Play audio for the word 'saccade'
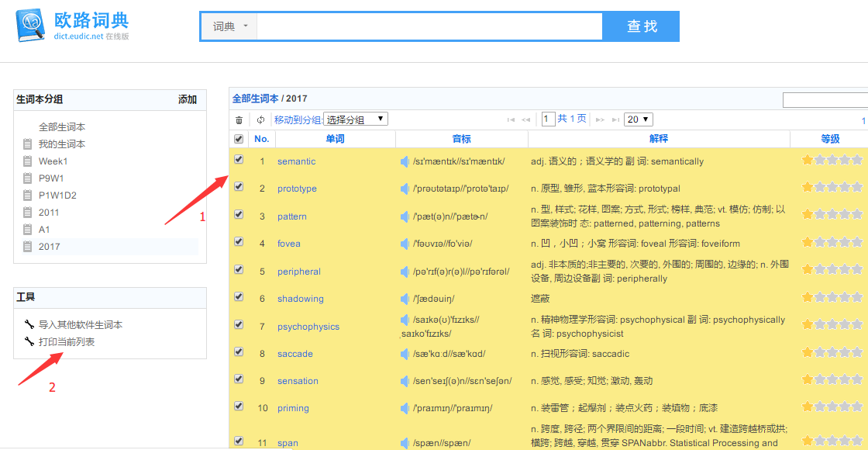The image size is (868, 450). [405, 354]
